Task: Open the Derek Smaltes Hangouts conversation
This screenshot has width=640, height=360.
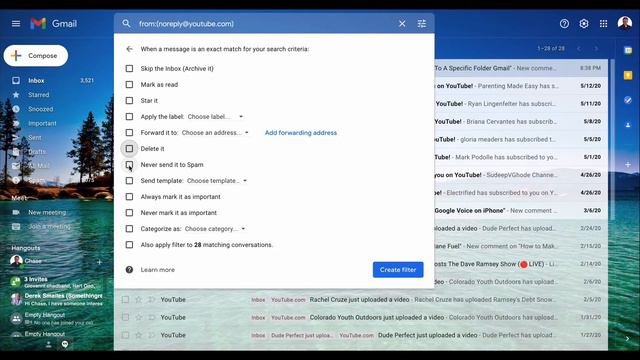Action: point(57,299)
